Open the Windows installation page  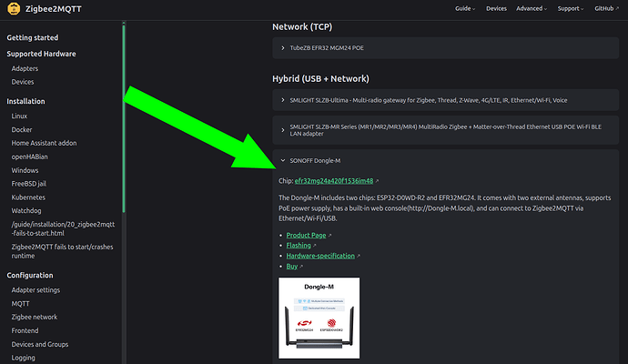tap(25, 170)
